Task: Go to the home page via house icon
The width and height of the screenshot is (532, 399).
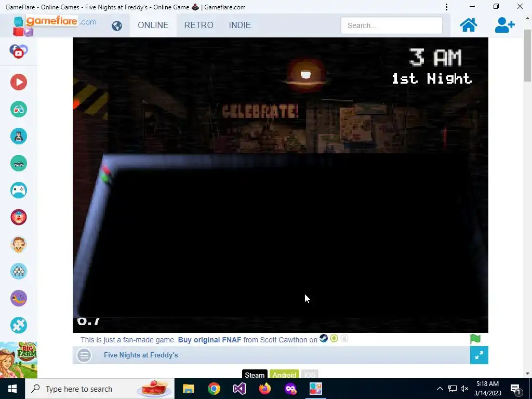Action: coord(468,25)
